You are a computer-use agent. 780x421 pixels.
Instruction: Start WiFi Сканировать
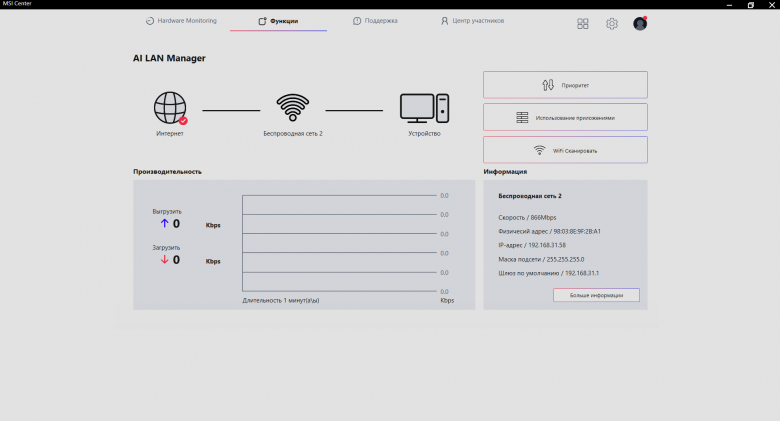565,150
